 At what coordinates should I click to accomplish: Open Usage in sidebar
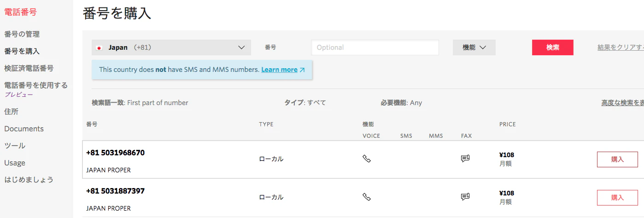15,163
